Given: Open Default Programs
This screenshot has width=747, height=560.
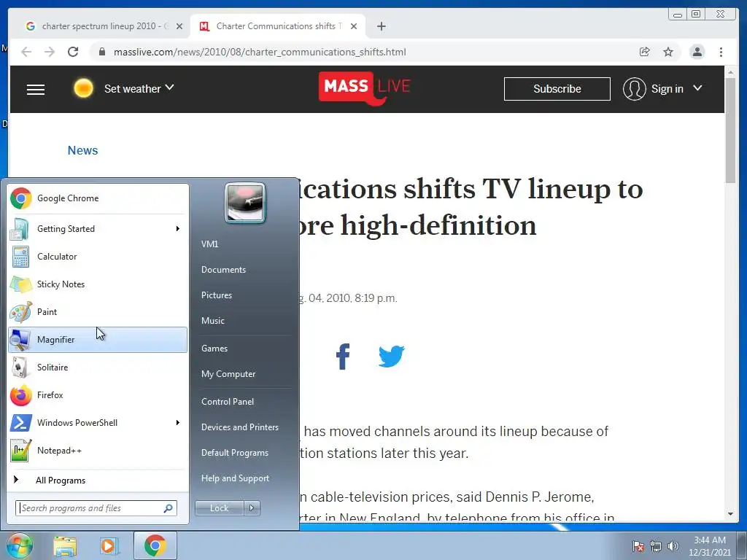Looking at the screenshot, I should pyautogui.click(x=234, y=453).
